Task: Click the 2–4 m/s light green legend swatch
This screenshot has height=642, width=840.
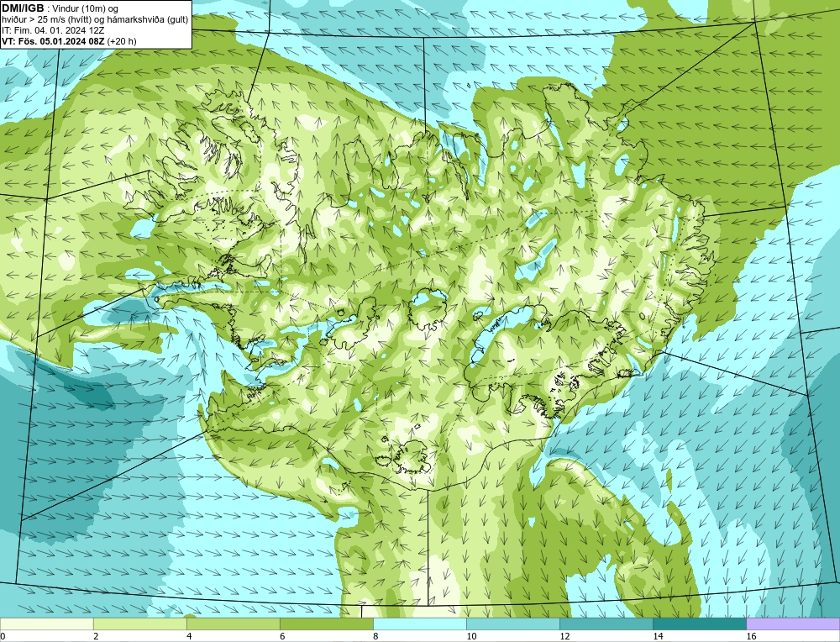Action: click(139, 624)
